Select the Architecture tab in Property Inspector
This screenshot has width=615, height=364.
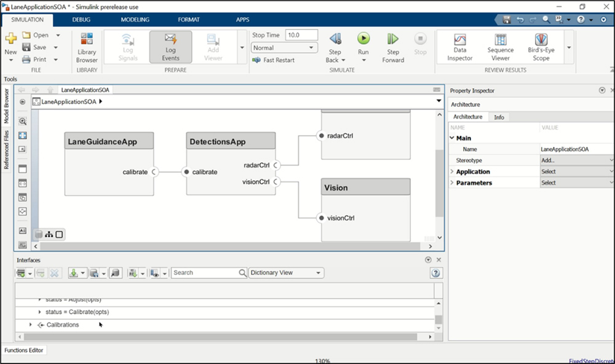click(x=467, y=117)
